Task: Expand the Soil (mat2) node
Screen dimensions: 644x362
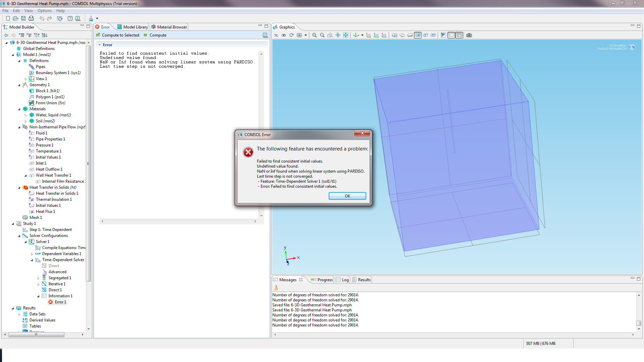Action: click(25, 121)
